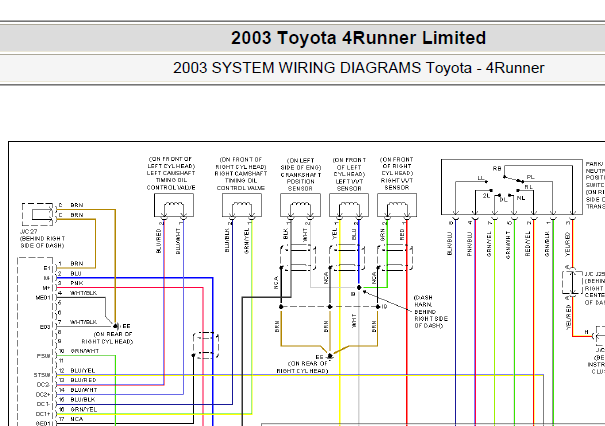Click the ME01 terminal label
This screenshot has width=605, height=426.
(43, 298)
